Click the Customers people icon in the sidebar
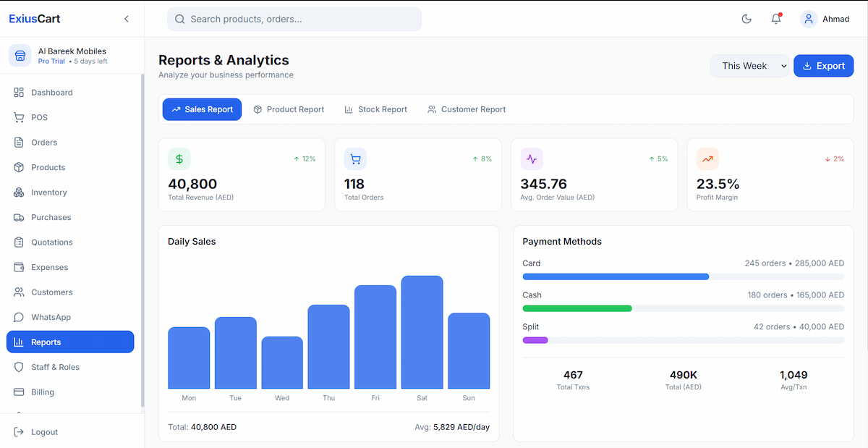Viewport: 868px width, 448px height. tap(19, 292)
